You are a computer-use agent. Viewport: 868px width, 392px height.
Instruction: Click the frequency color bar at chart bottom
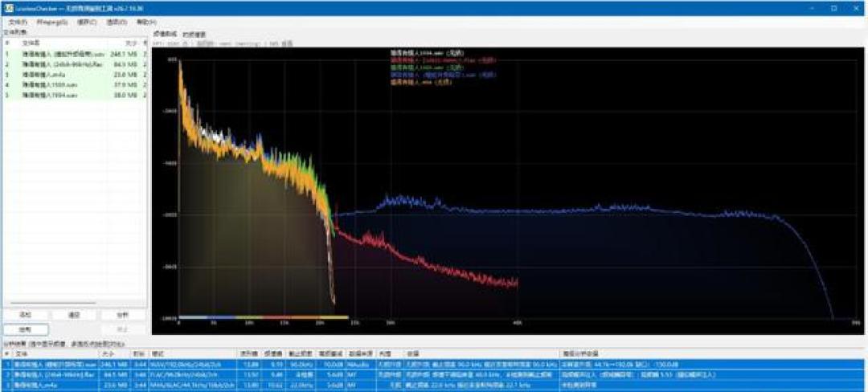(264, 317)
